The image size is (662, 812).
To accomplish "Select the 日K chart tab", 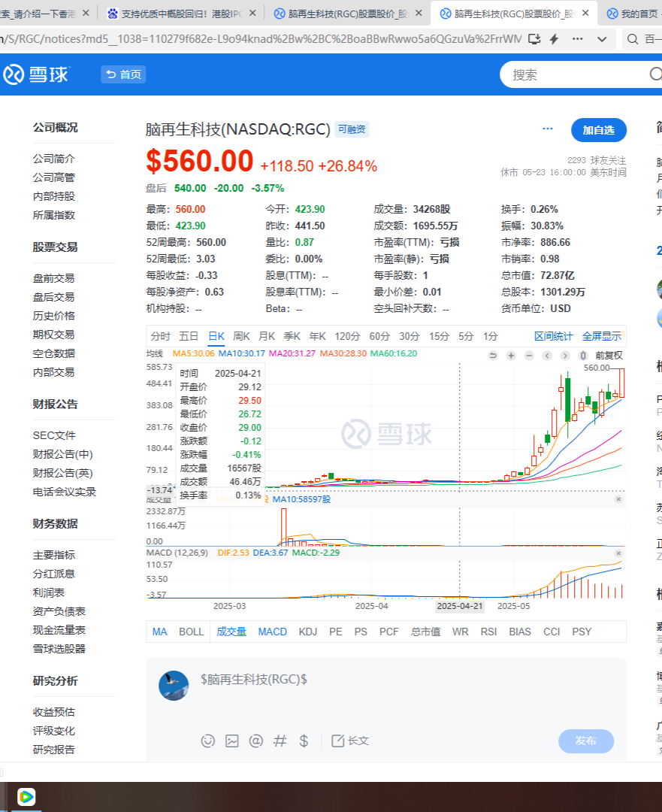I will point(216,336).
